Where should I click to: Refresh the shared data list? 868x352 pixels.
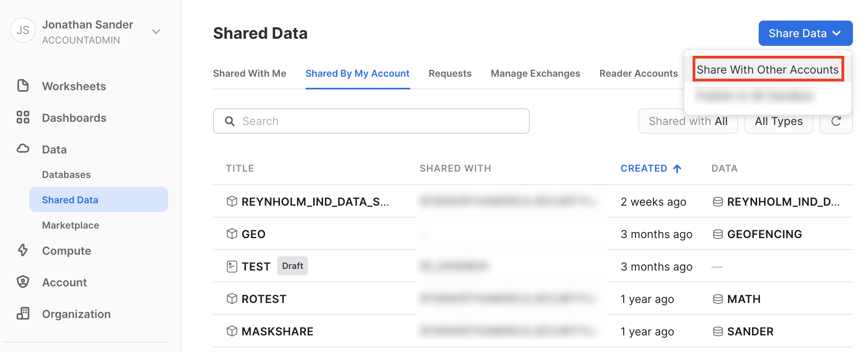click(x=836, y=121)
